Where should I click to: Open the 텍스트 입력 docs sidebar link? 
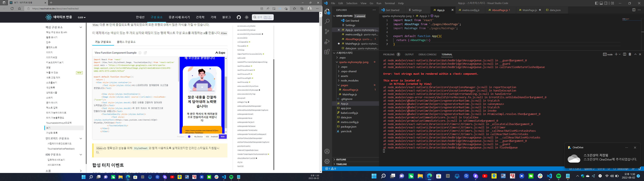[x=52, y=108]
